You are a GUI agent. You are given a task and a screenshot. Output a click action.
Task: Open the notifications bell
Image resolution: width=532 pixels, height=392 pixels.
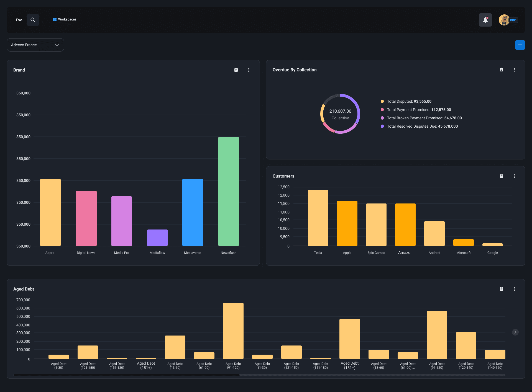(485, 20)
